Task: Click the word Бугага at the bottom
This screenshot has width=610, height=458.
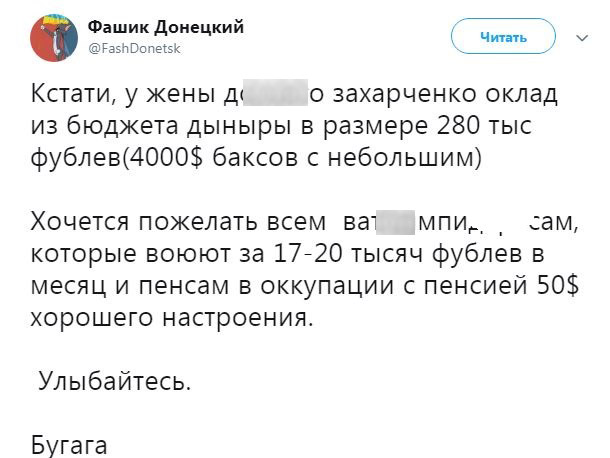Action: [71, 442]
